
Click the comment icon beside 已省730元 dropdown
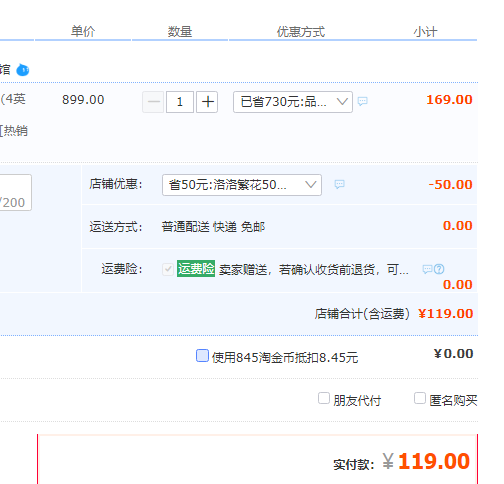pyautogui.click(x=362, y=101)
